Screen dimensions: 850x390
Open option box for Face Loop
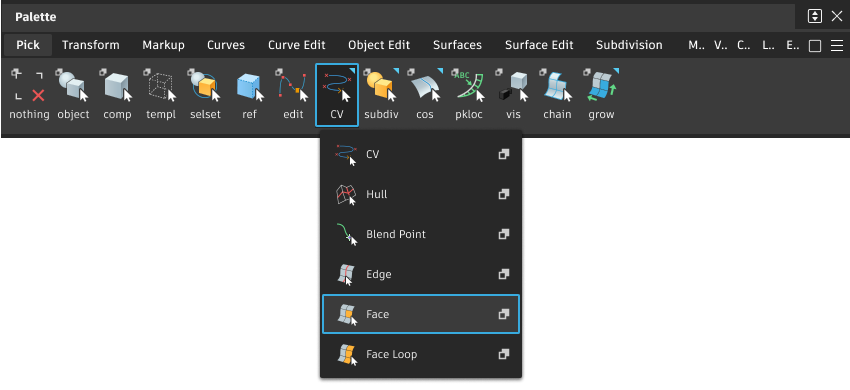[504, 354]
